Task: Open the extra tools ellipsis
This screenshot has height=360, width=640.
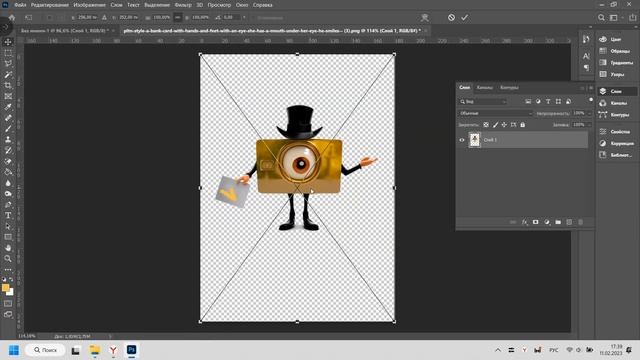Action: [8, 270]
